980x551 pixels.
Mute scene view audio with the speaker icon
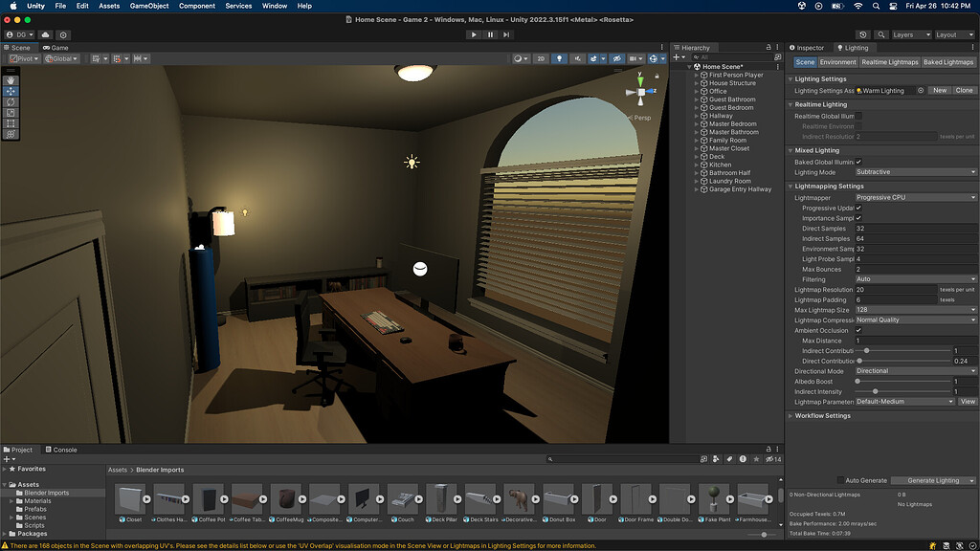578,58
